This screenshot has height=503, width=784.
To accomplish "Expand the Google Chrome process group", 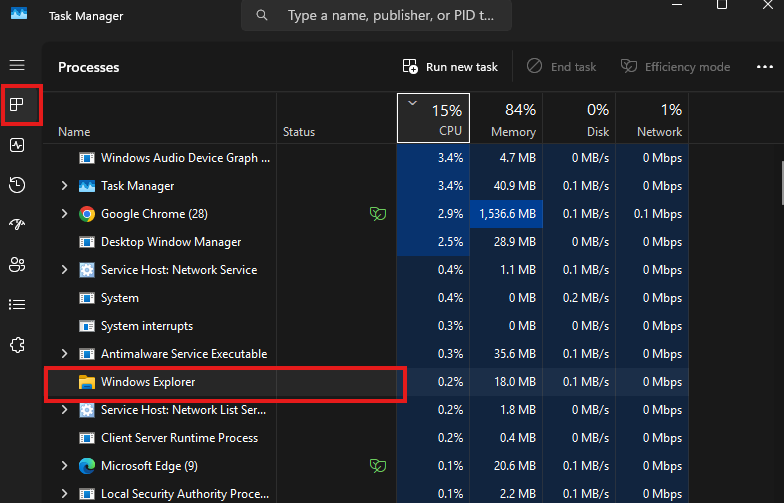I will [65, 214].
